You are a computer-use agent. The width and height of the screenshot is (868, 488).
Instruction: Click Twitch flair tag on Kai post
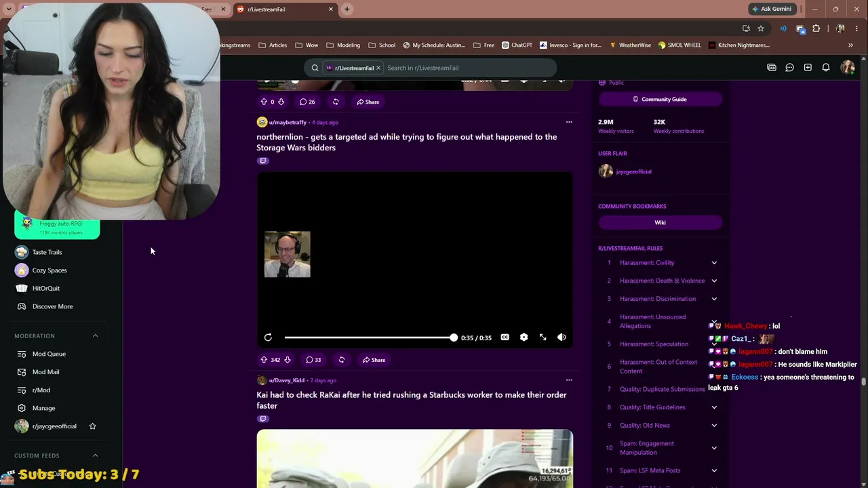(x=263, y=419)
